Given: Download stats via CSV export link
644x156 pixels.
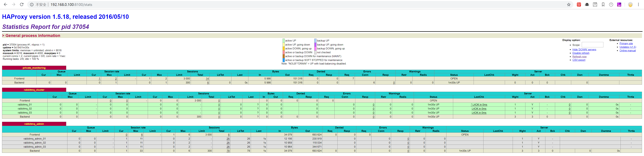Looking at the screenshot, I should point(579,60).
